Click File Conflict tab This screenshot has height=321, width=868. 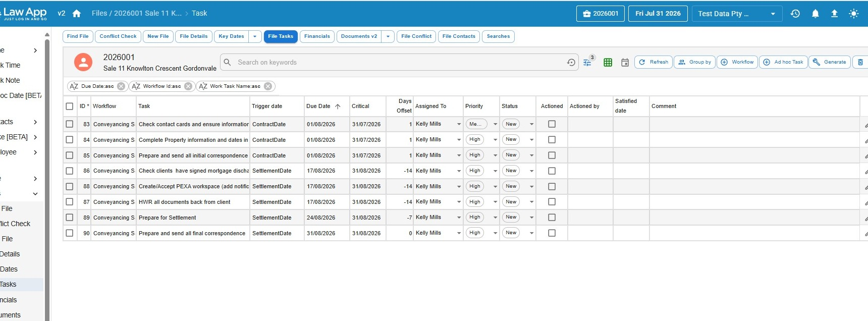pos(416,36)
